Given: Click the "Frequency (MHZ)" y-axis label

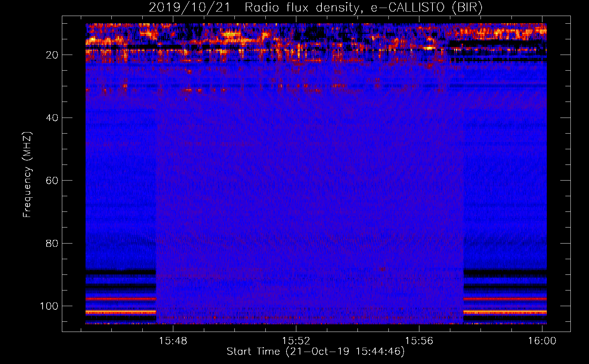Looking at the screenshot, I should pyautogui.click(x=27, y=175).
